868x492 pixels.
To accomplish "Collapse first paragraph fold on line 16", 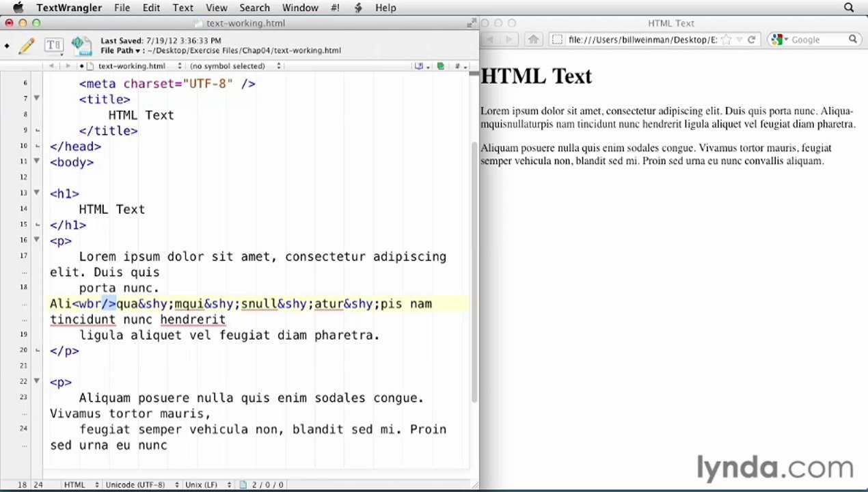I will tap(37, 240).
